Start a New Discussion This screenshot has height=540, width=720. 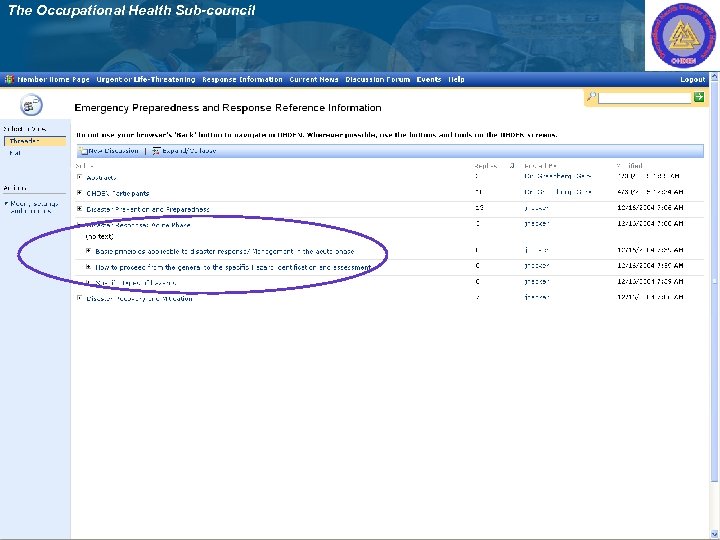(113, 151)
